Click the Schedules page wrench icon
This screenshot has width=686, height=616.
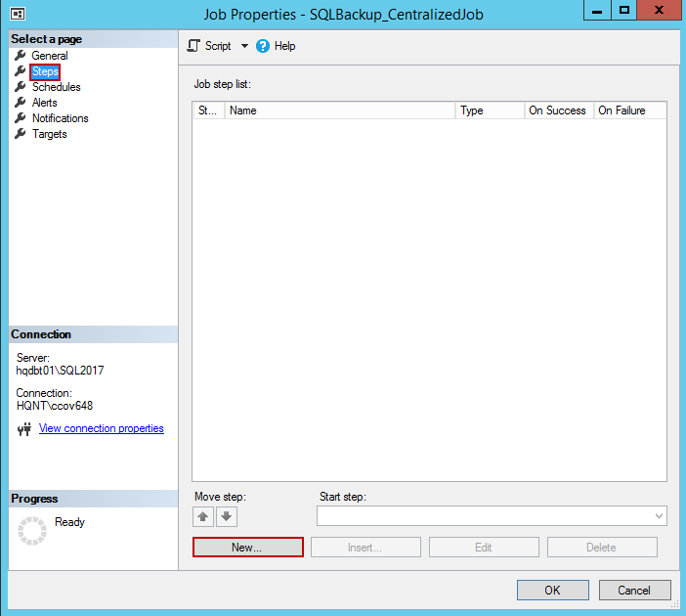click(x=21, y=87)
